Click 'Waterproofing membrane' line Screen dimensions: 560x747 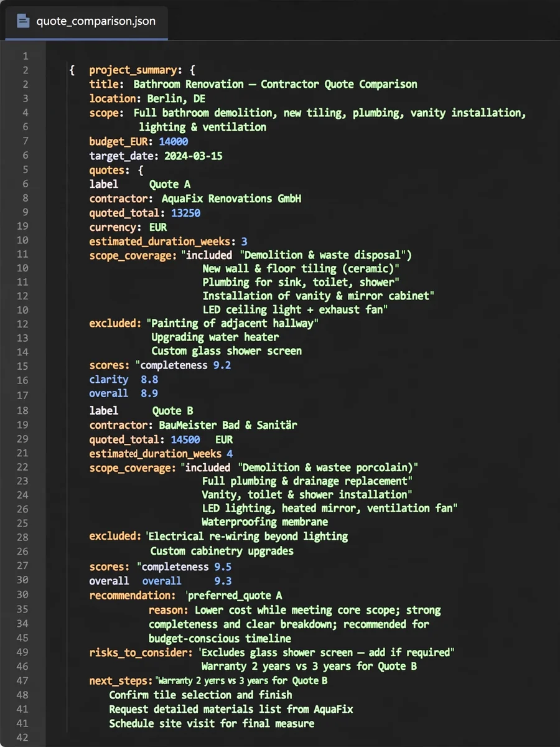coord(264,522)
